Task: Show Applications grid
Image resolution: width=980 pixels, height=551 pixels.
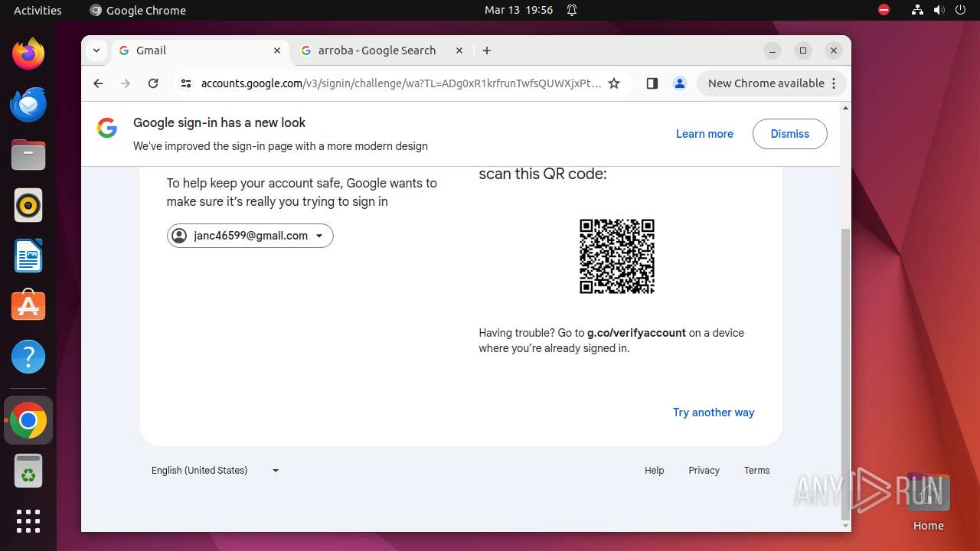Action: (28, 521)
